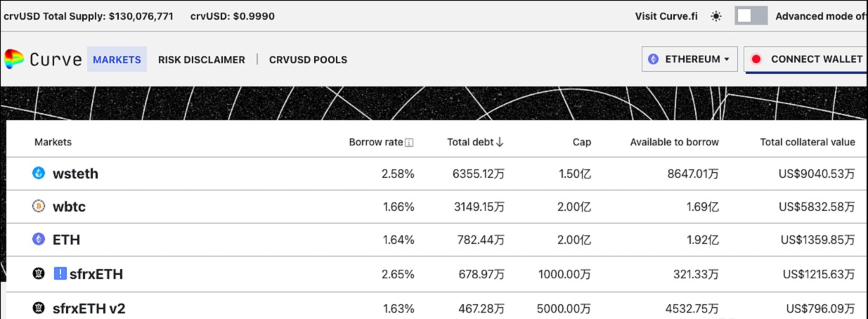Image resolution: width=868 pixels, height=319 pixels.
Task: Click the 1000.00万 cap value
Action: click(565, 274)
